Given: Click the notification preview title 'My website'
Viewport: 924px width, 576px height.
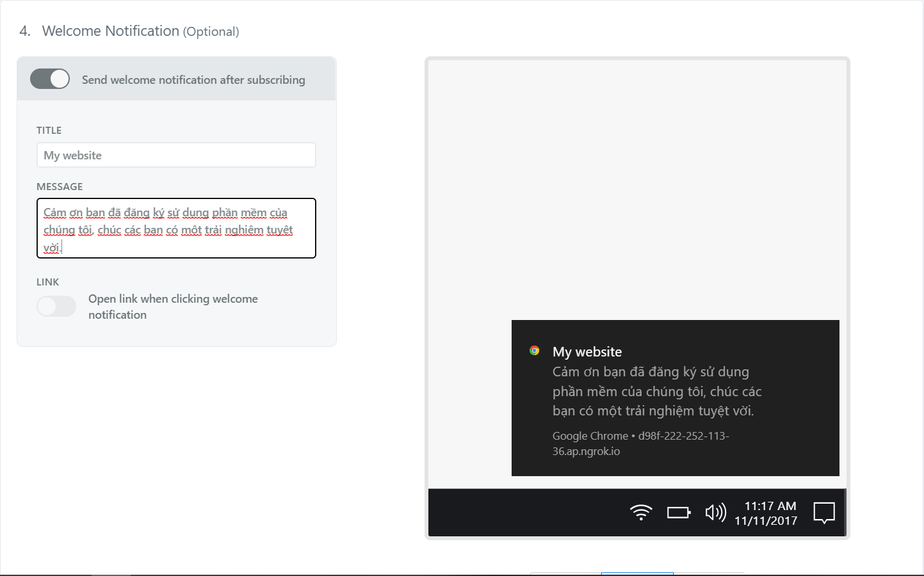Looking at the screenshot, I should (587, 352).
